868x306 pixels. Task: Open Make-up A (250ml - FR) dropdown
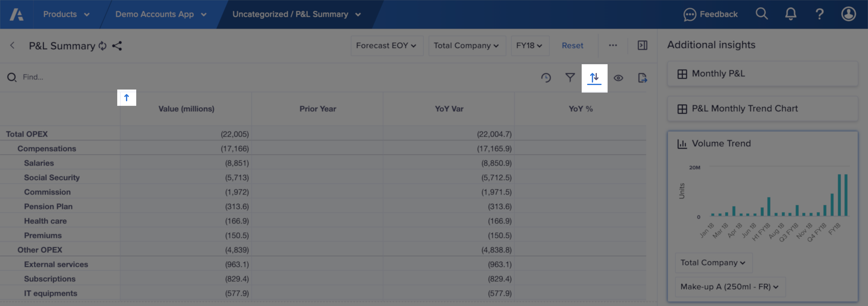click(x=730, y=287)
